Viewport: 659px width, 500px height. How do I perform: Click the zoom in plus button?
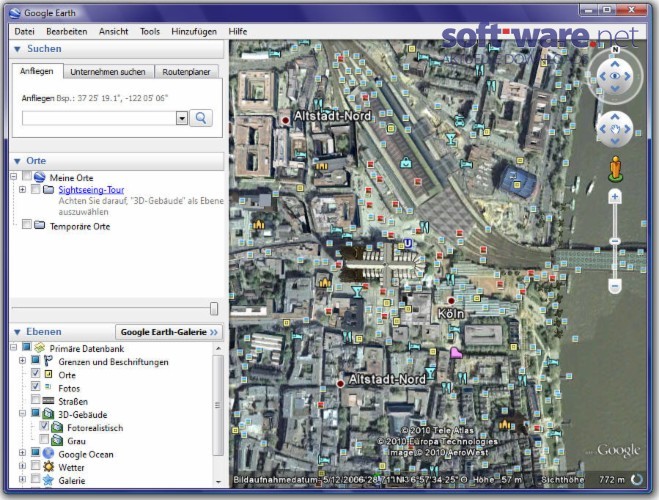[x=615, y=197]
